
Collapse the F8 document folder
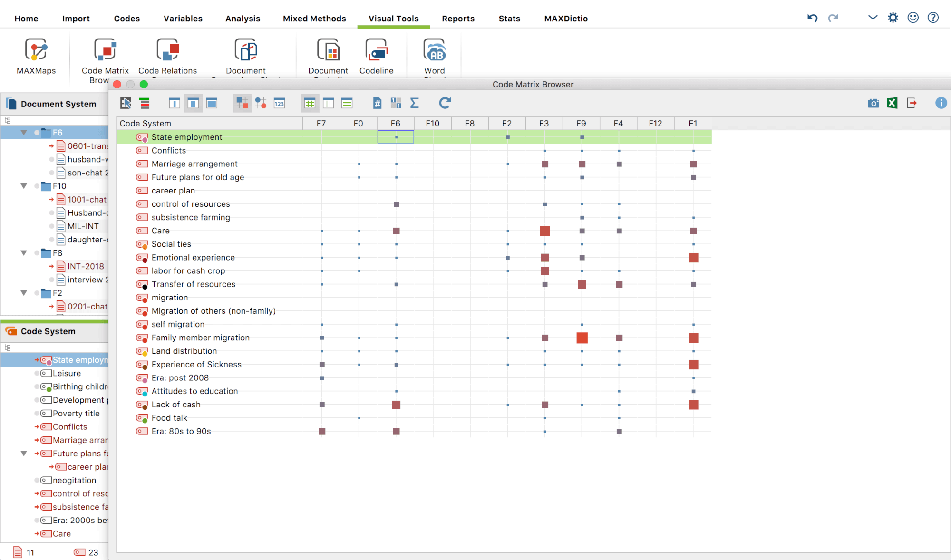24,253
